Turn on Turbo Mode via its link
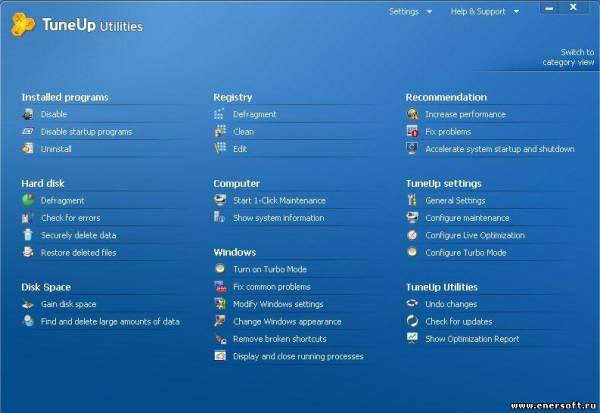 pyautogui.click(x=270, y=269)
